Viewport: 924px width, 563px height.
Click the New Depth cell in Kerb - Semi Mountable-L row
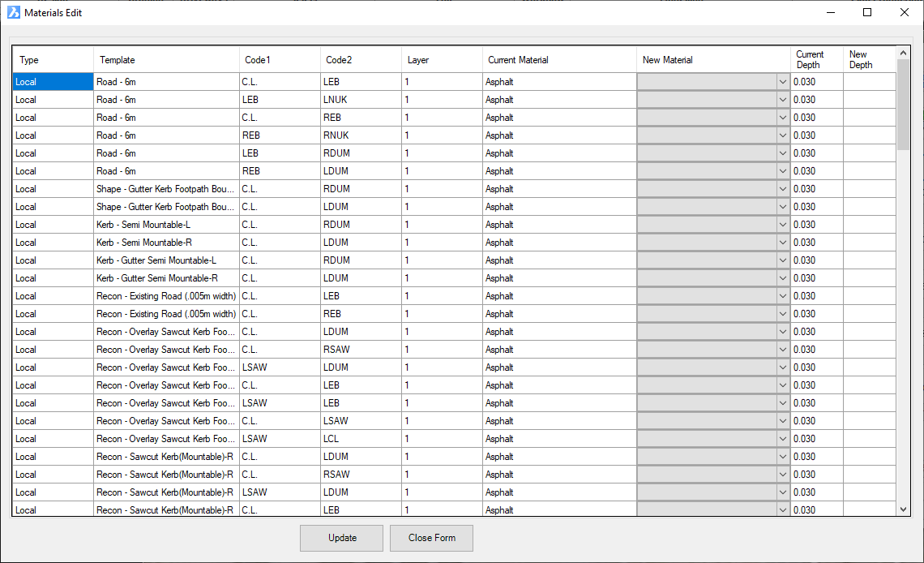point(869,225)
